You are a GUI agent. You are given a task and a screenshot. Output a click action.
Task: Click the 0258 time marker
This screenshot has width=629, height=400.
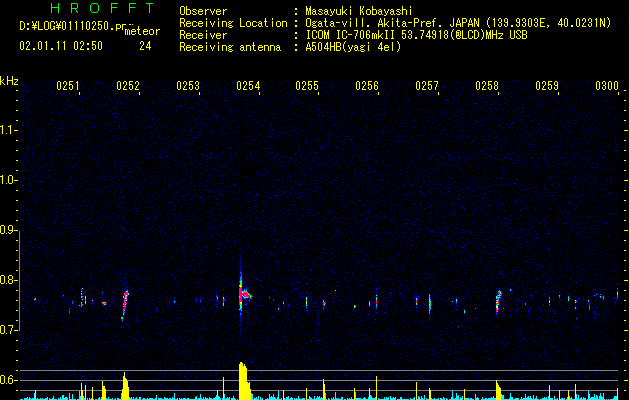(487, 86)
